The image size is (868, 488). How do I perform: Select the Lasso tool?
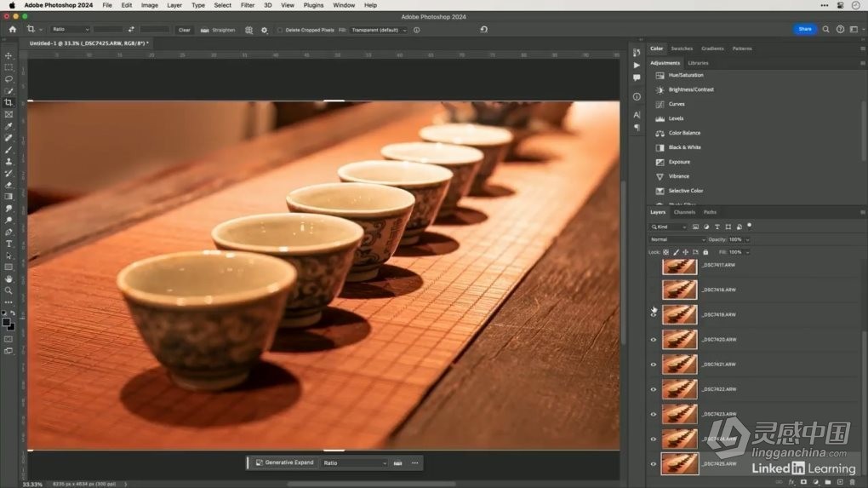(9, 78)
